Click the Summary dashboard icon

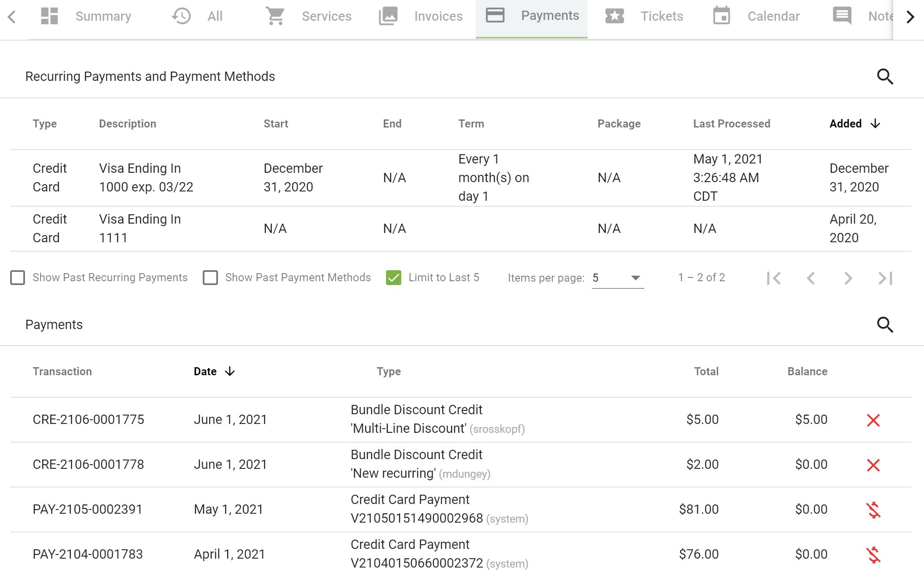tap(50, 16)
